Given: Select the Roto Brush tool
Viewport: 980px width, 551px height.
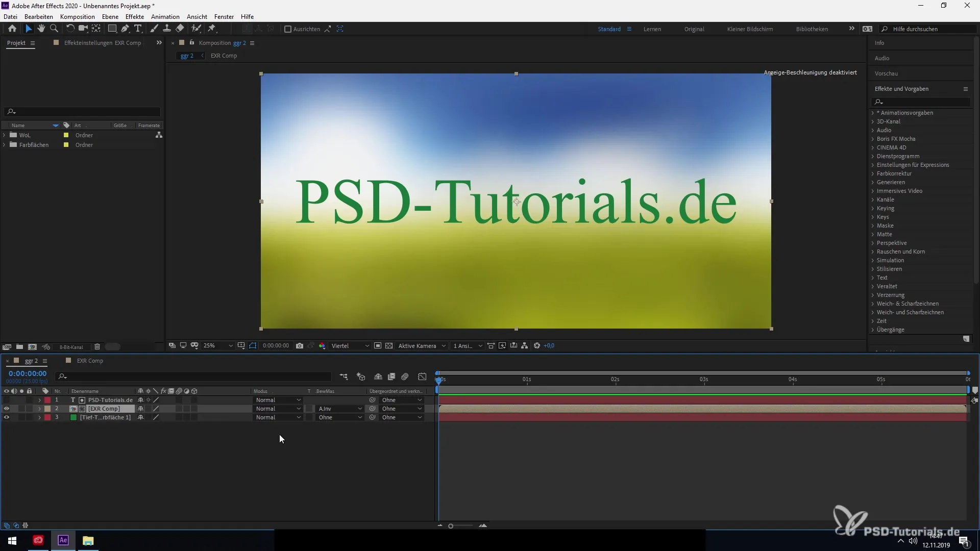Looking at the screenshot, I should pos(196,29).
